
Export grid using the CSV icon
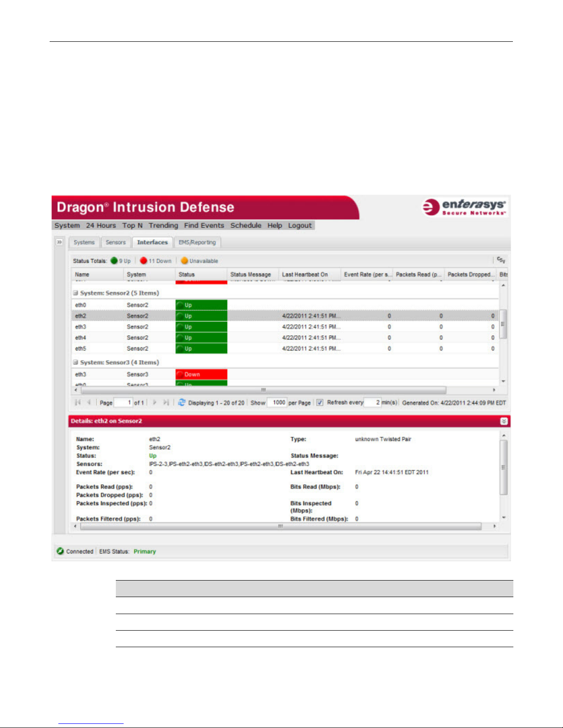pyautogui.click(x=501, y=260)
